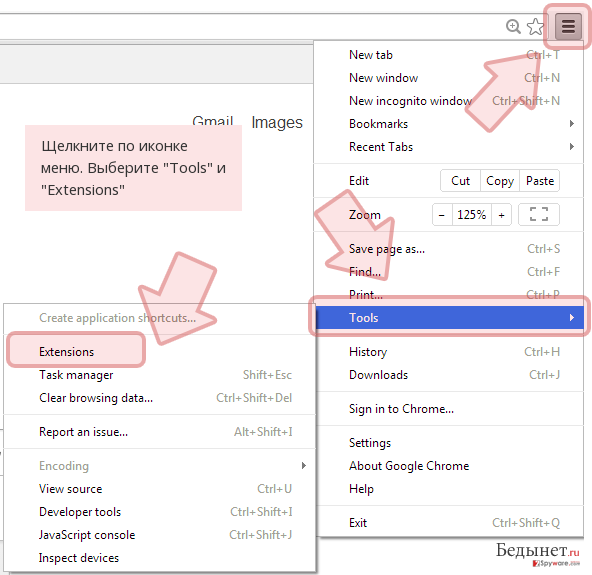Expand the Recent Tabs submenu arrow
This screenshot has width=592, height=575.
point(572,146)
